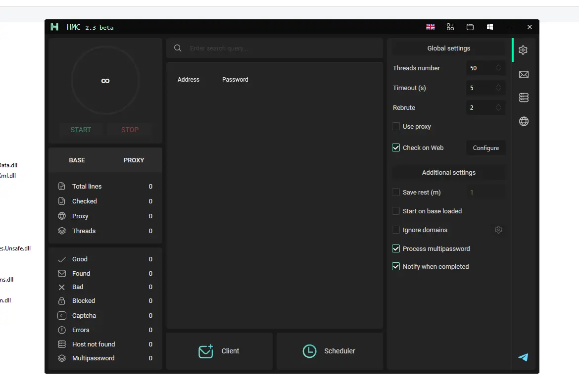Screen dimensions: 579x392
Task: Switch language using the UK flag icon
Action: pos(430,27)
